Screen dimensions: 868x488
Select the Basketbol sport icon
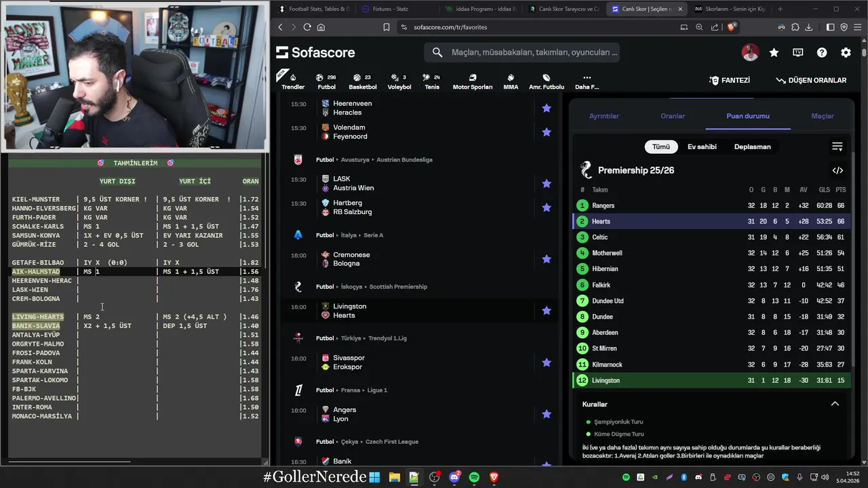[362, 81]
